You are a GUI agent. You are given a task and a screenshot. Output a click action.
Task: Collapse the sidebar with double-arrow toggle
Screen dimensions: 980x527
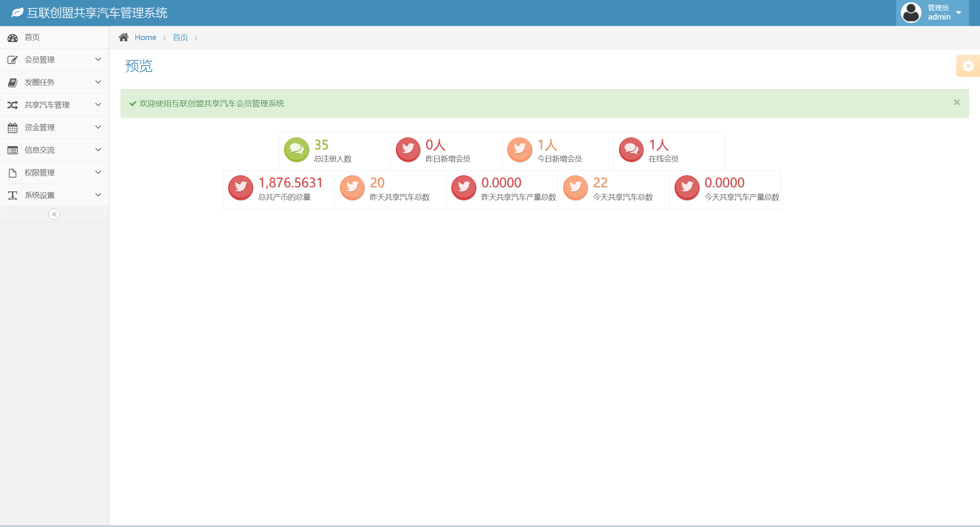click(x=54, y=214)
